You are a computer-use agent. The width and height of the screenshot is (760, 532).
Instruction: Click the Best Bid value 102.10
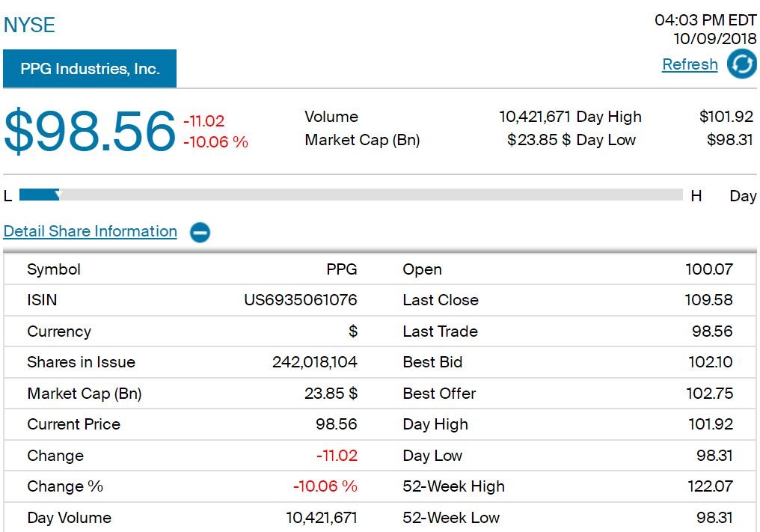710,362
